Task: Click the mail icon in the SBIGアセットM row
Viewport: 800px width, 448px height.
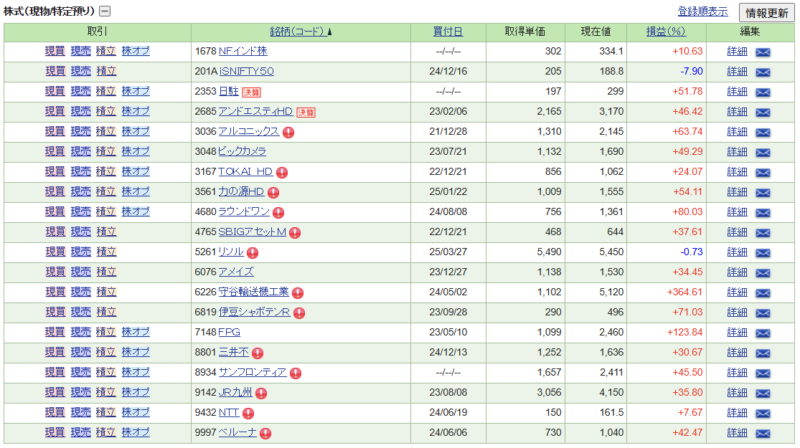Action: pos(763,233)
